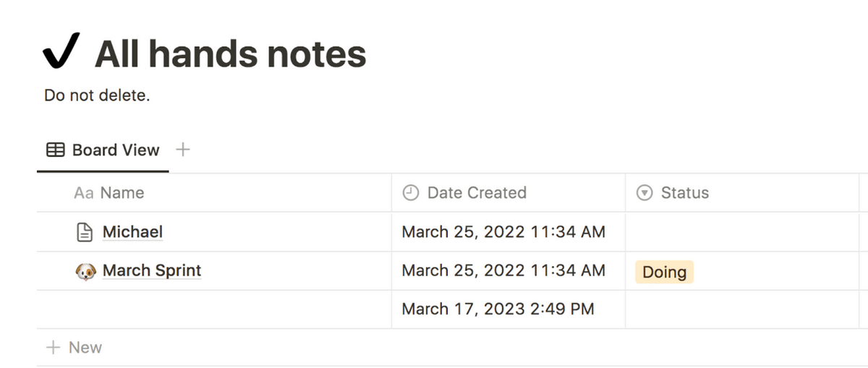Click the table icon beside Board View
The image size is (868, 368).
56,150
